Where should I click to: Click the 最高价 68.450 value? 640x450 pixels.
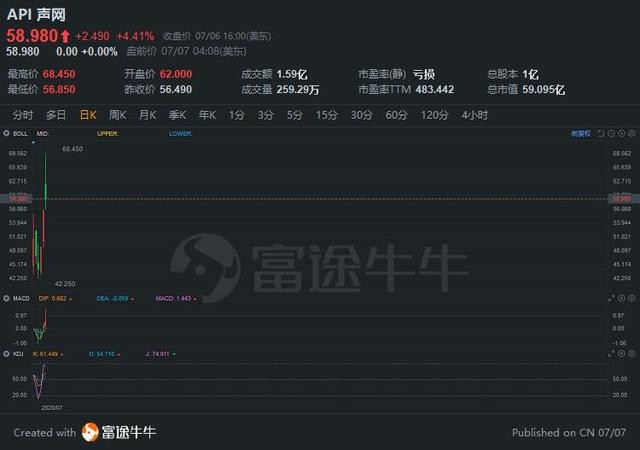pos(59,74)
